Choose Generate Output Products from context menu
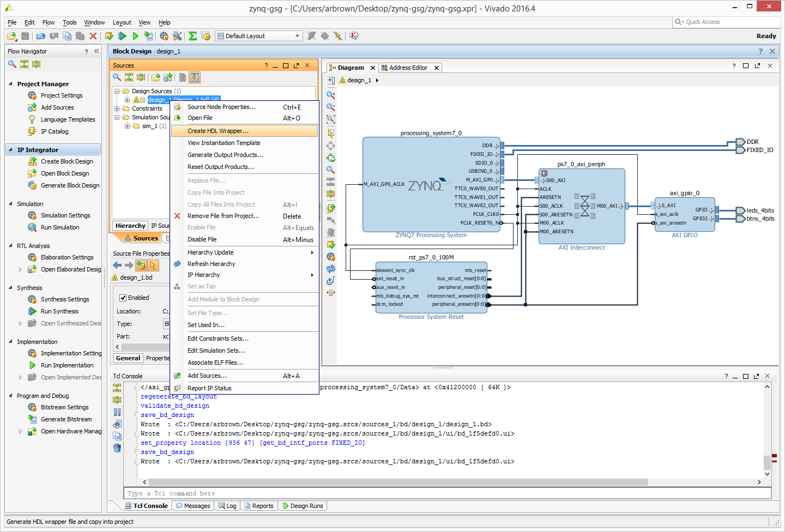 [x=244, y=155]
